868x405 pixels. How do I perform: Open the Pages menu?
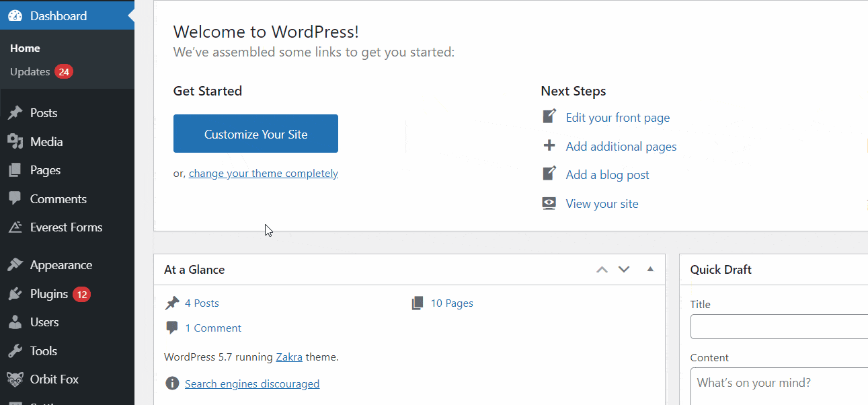click(x=67, y=170)
